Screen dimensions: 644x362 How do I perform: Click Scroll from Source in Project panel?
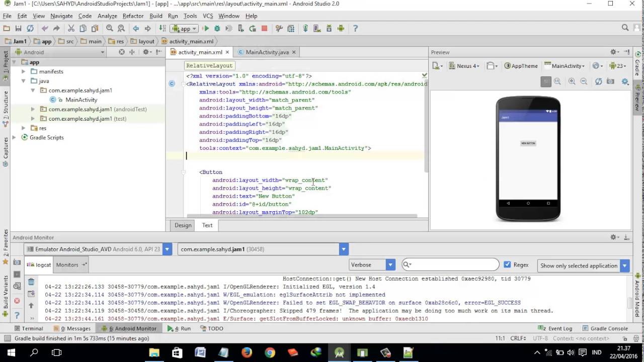(122, 52)
